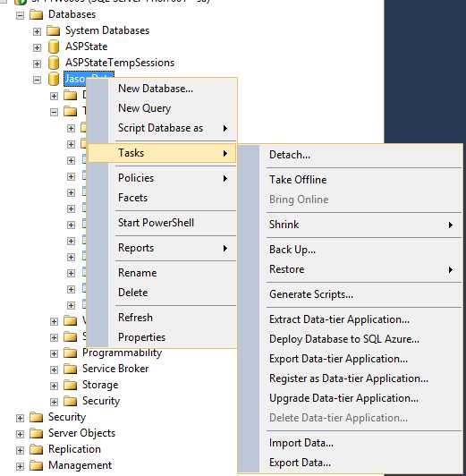
Task: Expand the Programmability node
Action: coord(54,353)
